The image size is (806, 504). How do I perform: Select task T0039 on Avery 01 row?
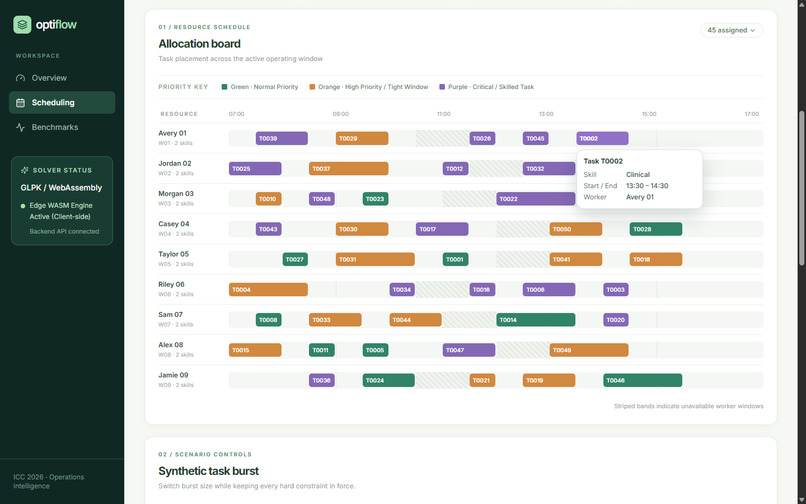coord(282,138)
